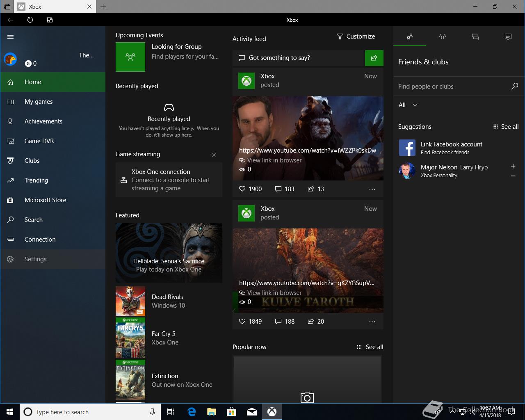Screen dimensions: 525x420
Task: Expand the All filter dropdown
Action: (408, 105)
